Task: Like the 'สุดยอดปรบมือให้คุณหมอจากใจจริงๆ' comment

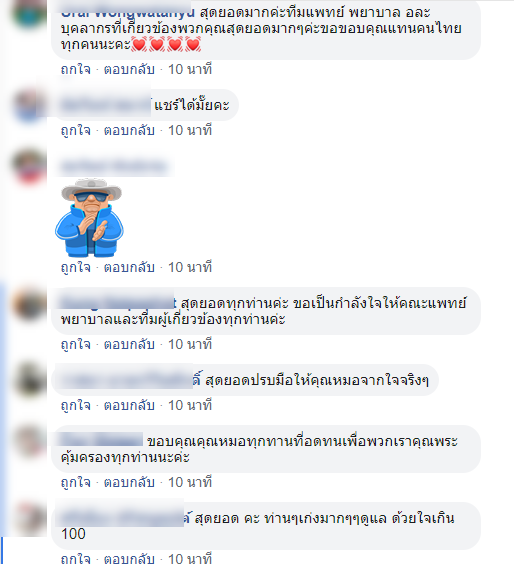Action: (x=76, y=406)
